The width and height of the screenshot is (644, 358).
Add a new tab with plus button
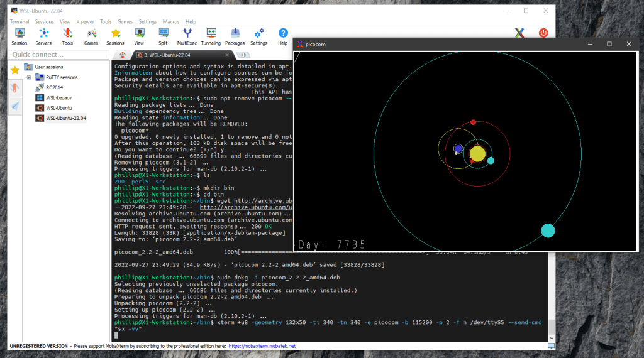(x=243, y=55)
